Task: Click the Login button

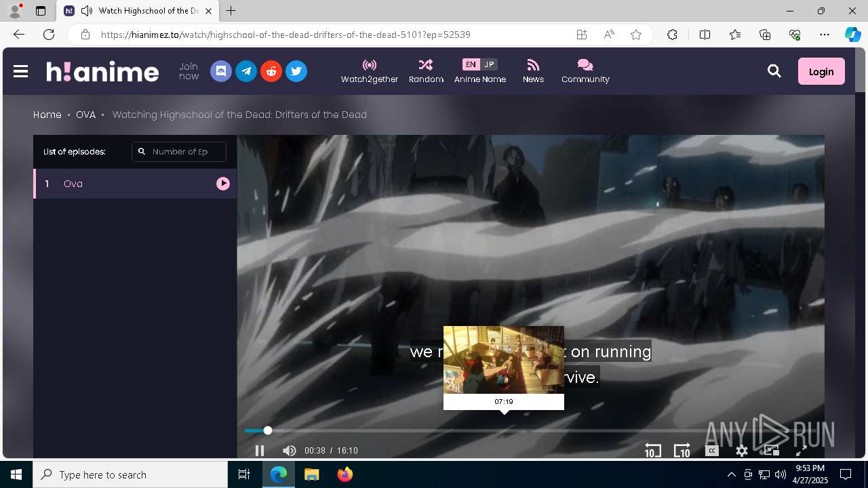Action: coord(821,71)
